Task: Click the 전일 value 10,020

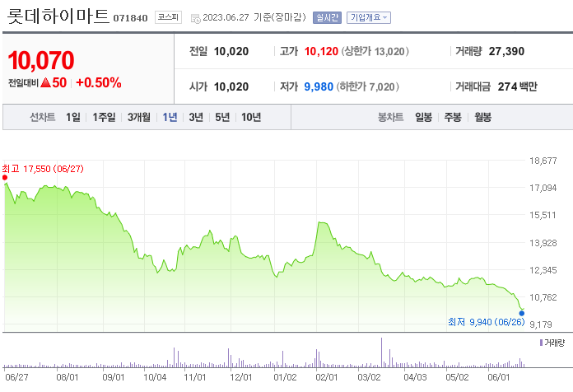Action: tap(231, 52)
